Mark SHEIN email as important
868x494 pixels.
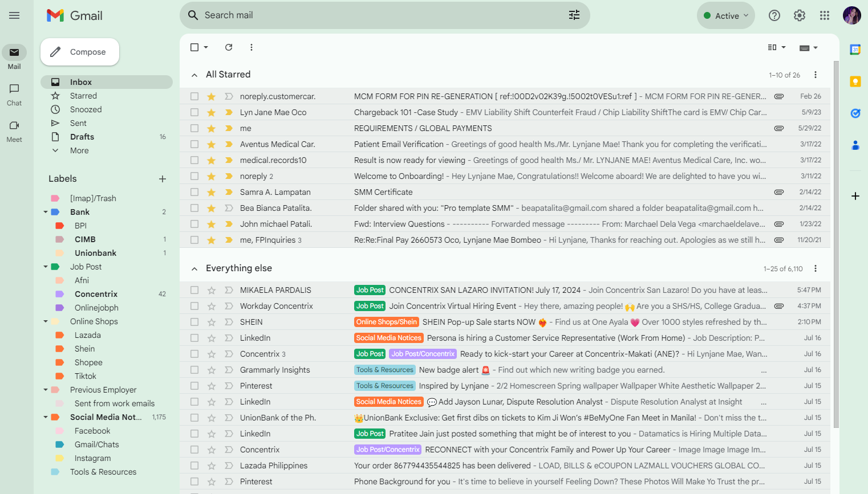coord(229,322)
